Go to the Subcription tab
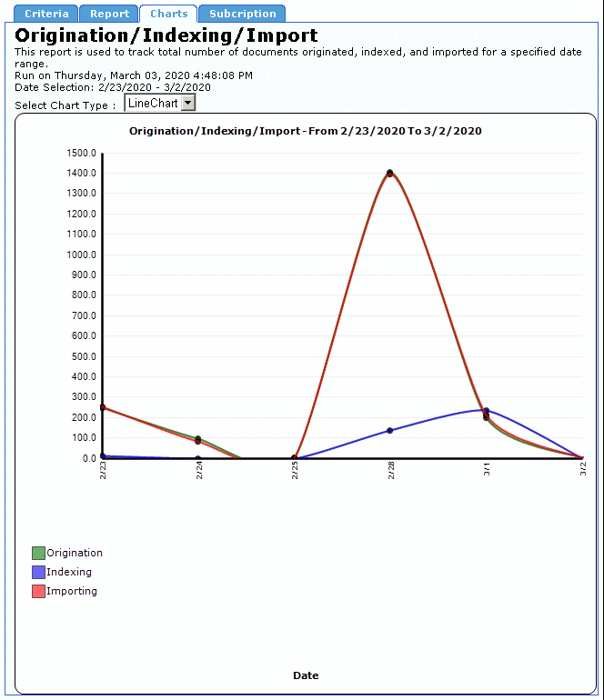 [242, 14]
